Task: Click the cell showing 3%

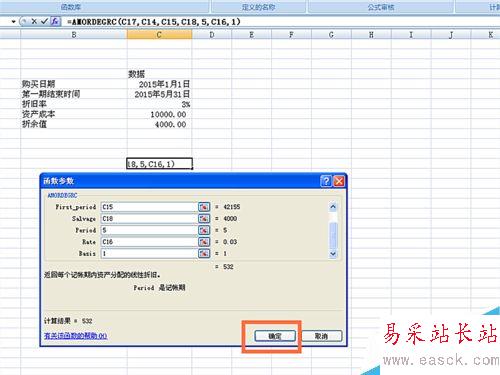Action: point(159,104)
